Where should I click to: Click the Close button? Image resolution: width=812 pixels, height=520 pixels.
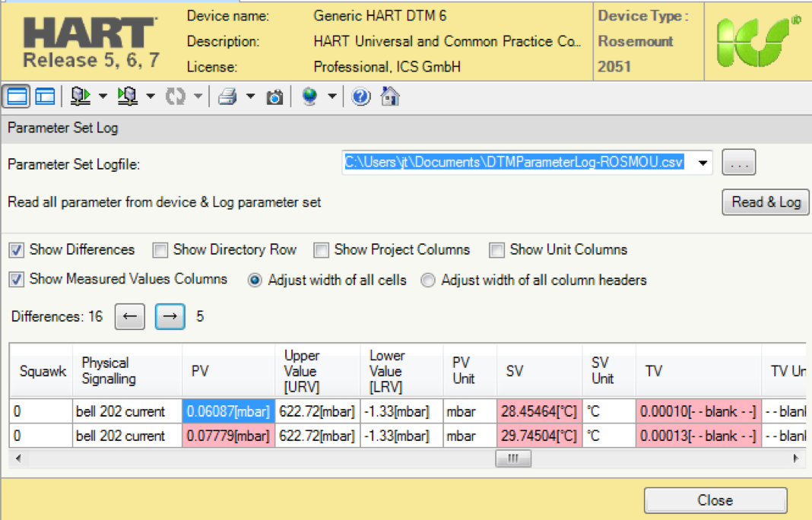(x=715, y=499)
